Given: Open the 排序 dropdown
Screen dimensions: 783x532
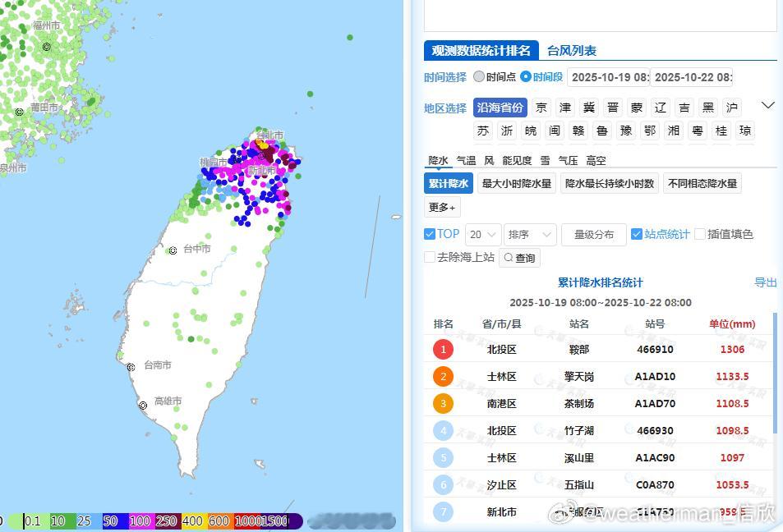Looking at the screenshot, I should point(530,235).
